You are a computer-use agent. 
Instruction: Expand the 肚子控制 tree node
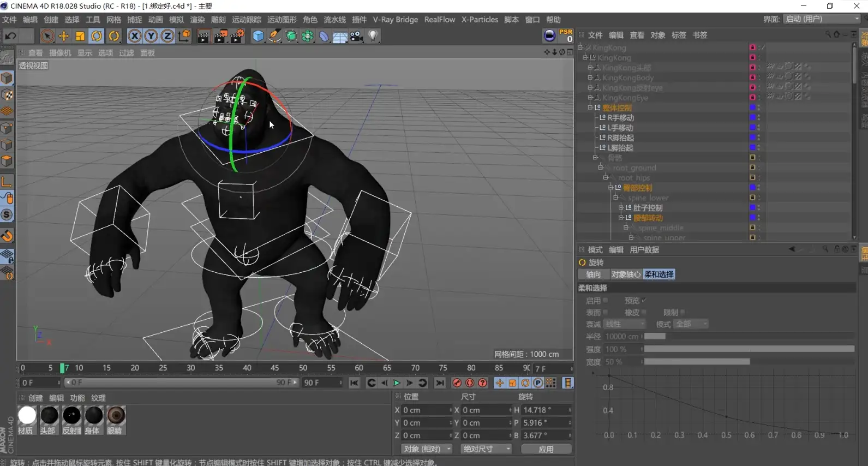(621, 207)
